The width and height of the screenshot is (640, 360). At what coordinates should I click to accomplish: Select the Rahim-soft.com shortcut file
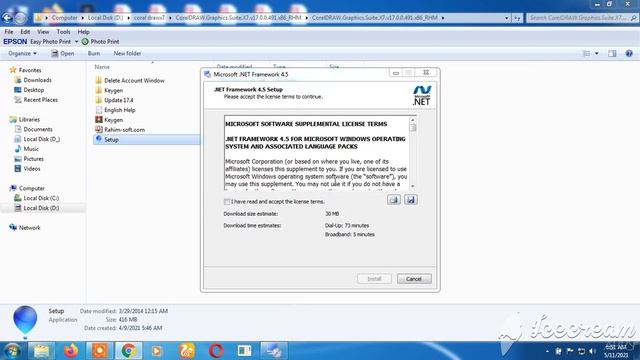(124, 129)
